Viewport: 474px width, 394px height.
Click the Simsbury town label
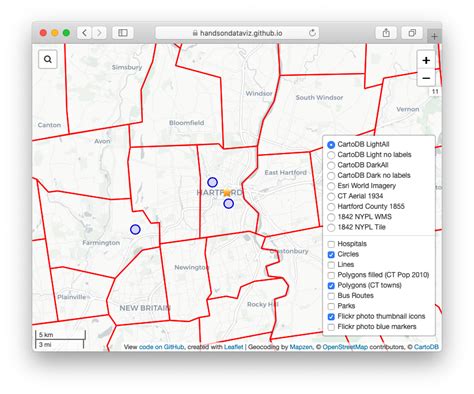pos(127,67)
